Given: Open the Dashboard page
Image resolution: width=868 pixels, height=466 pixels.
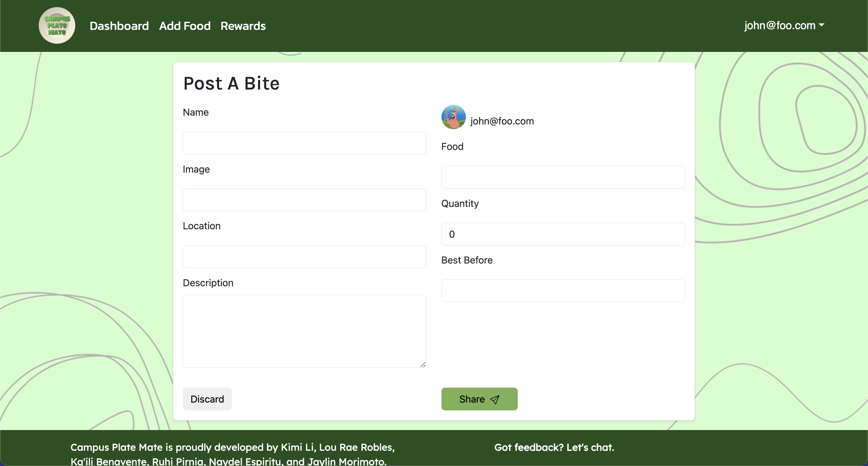Looking at the screenshot, I should point(119,26).
